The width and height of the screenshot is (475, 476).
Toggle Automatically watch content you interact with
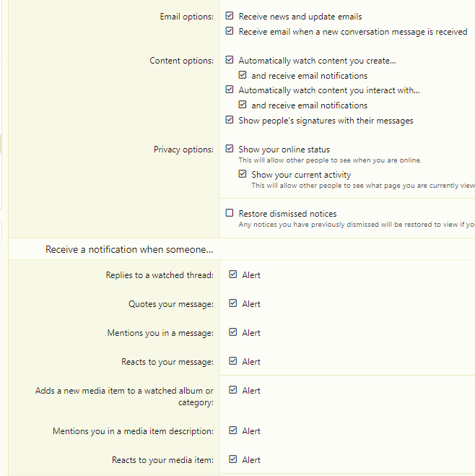pyautogui.click(x=230, y=90)
